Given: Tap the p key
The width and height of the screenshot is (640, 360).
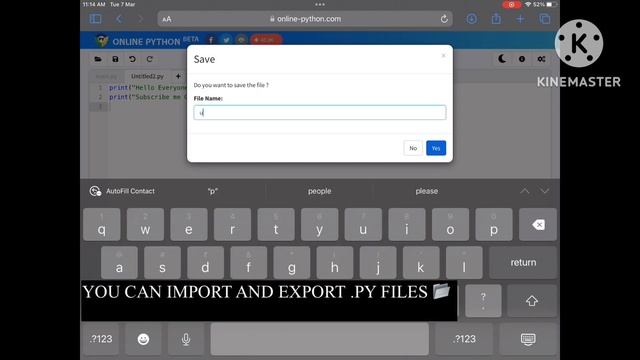Looking at the screenshot, I should (494, 224).
